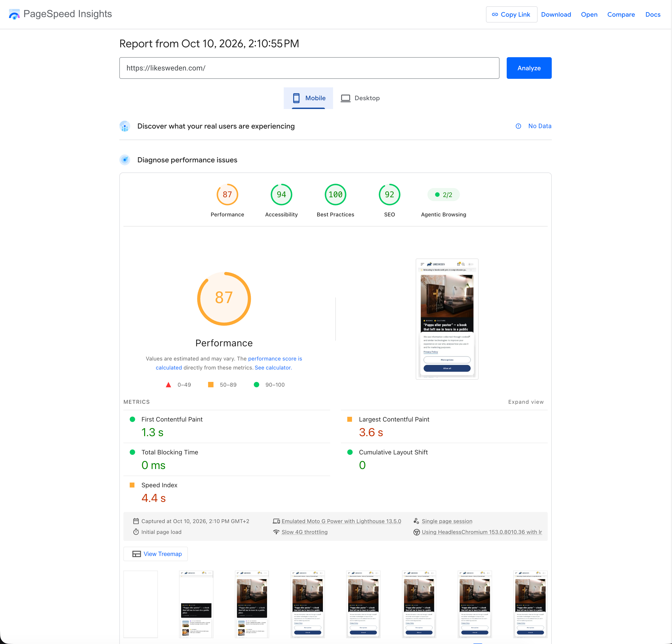The image size is (672, 644).
Task: Click Single page session text
Action: tap(447, 521)
